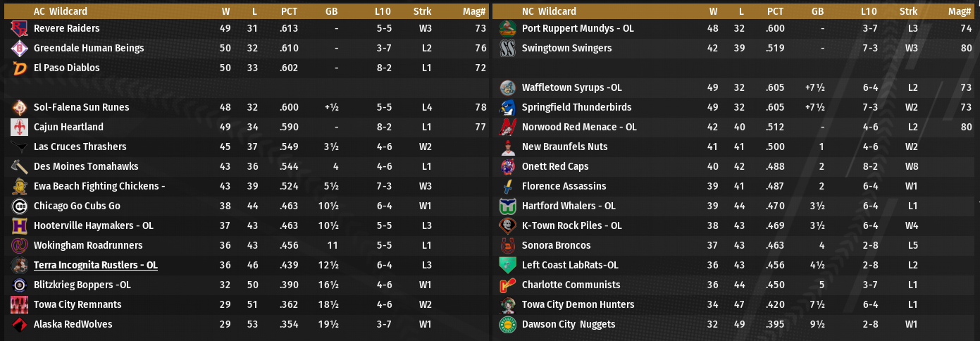
Task: Sort NC Wildcard table by L10 column
Action: 869,11
